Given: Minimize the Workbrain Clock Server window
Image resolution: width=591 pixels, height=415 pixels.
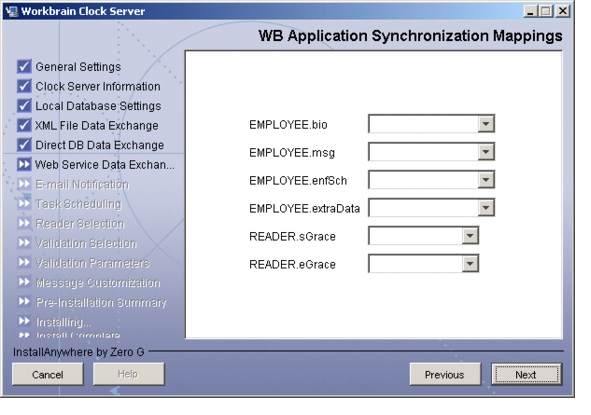Looking at the screenshot, I should pyautogui.click(x=530, y=11).
